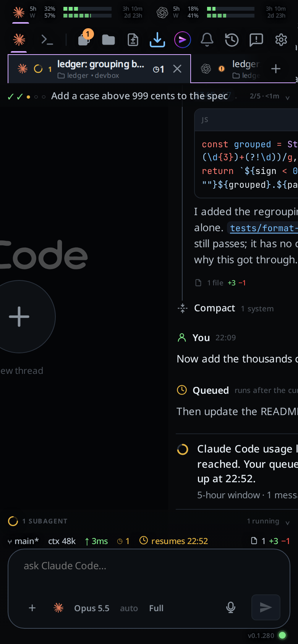Click the warning badge on second ledger tab

click(222, 69)
